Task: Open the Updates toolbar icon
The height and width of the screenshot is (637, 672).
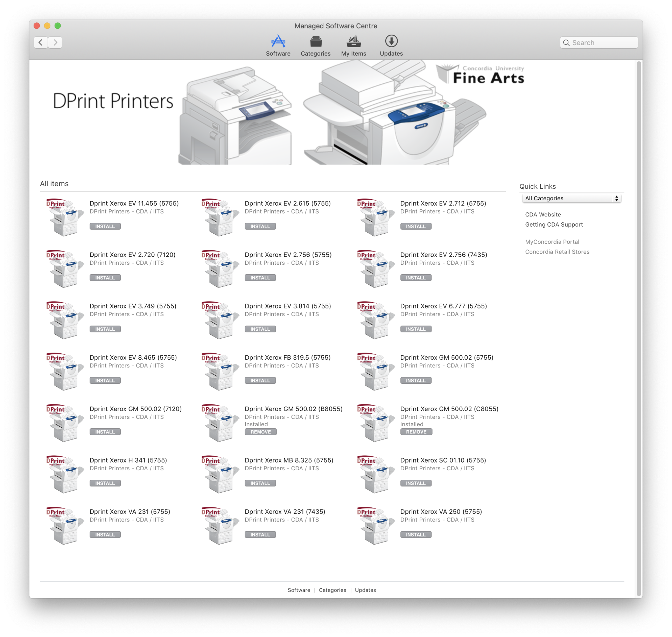Action: coord(391,46)
